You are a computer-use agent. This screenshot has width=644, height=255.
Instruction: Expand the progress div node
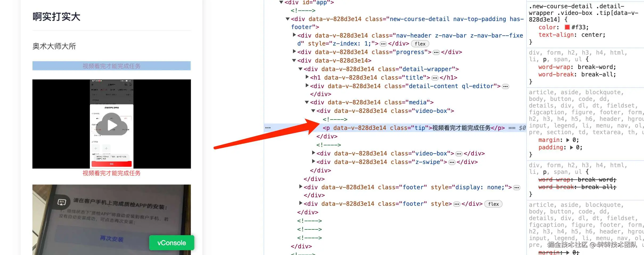click(x=294, y=51)
